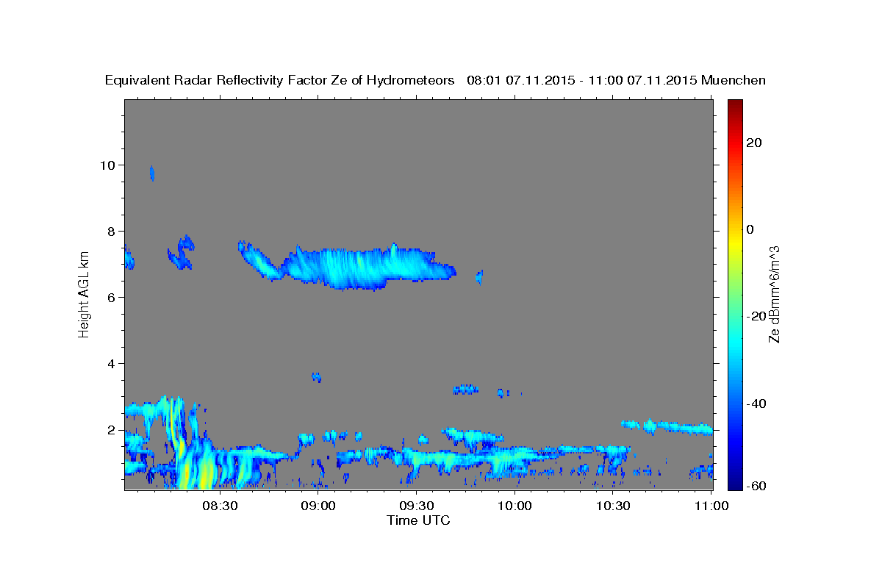Click the colorbar value -40
This screenshot has height=588, width=882.
(756, 404)
